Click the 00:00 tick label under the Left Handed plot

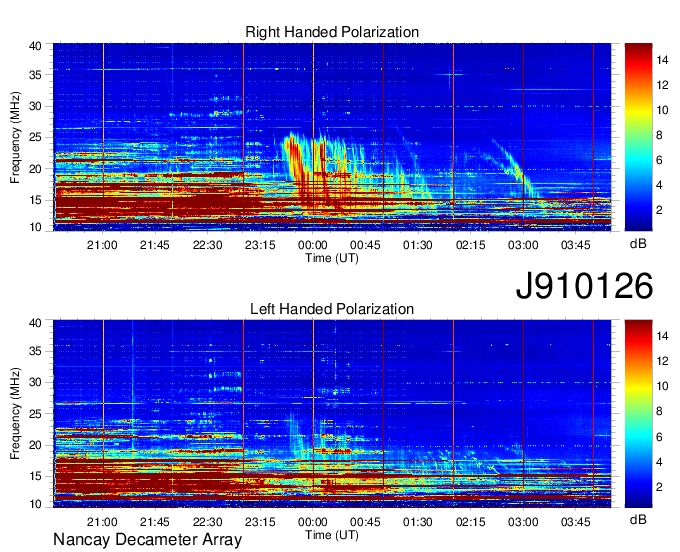point(313,522)
